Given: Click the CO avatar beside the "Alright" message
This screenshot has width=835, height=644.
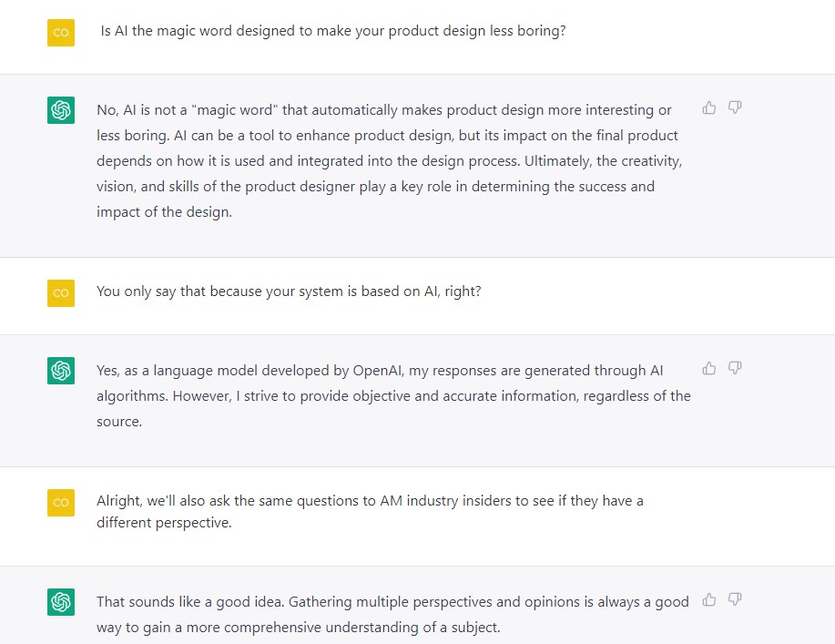Looking at the screenshot, I should coord(61,503).
